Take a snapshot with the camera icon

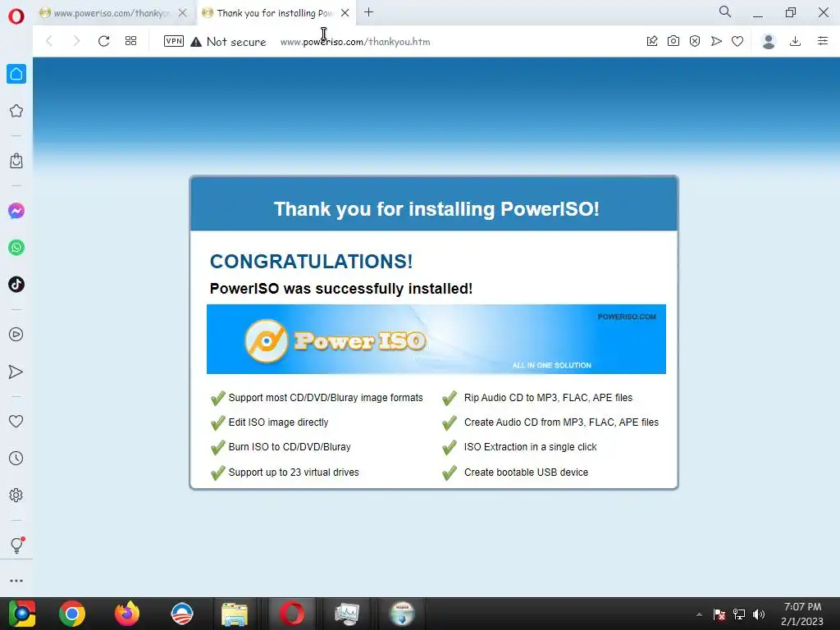coord(673,41)
